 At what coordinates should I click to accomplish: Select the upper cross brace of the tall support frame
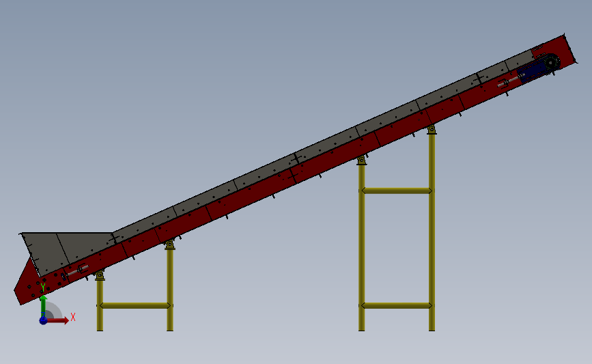click(x=397, y=191)
